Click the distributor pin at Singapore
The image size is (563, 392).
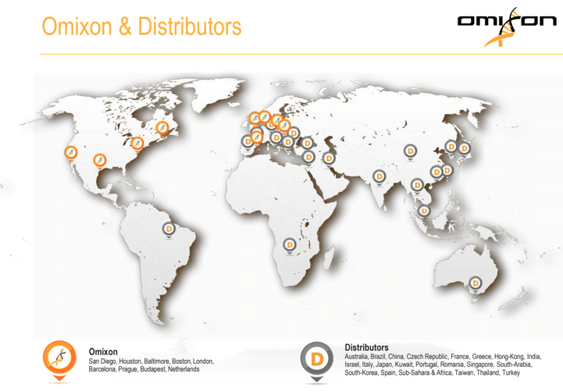424,212
